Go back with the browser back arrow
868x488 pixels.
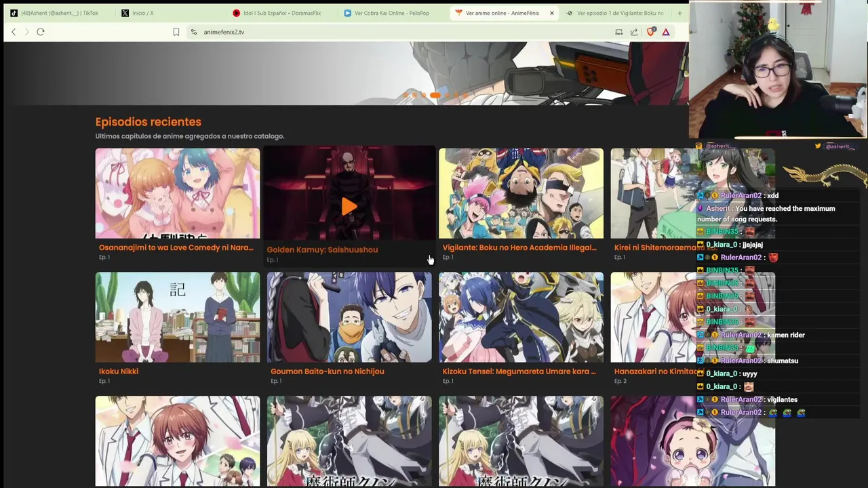(x=14, y=32)
